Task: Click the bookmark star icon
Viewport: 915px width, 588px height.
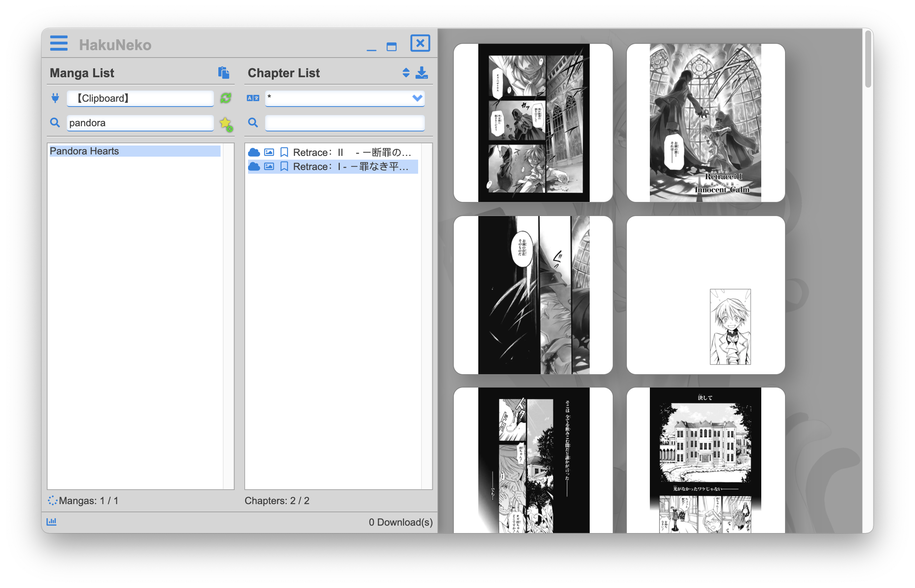Action: point(226,124)
